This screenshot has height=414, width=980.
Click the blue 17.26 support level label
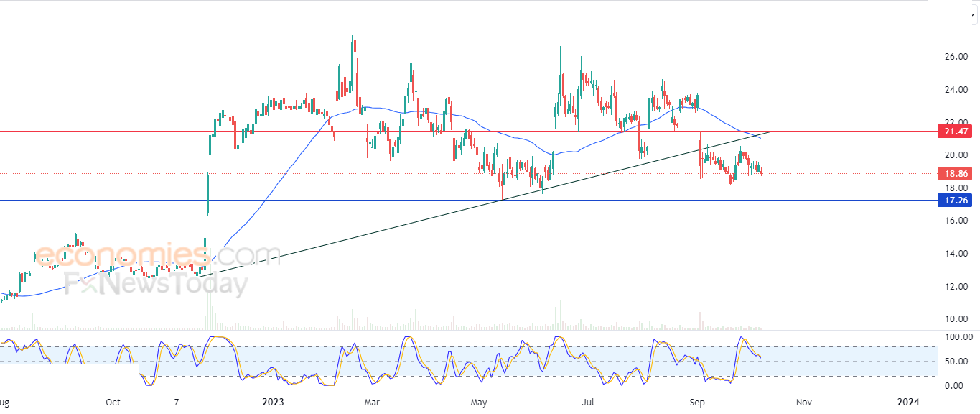pos(957,200)
